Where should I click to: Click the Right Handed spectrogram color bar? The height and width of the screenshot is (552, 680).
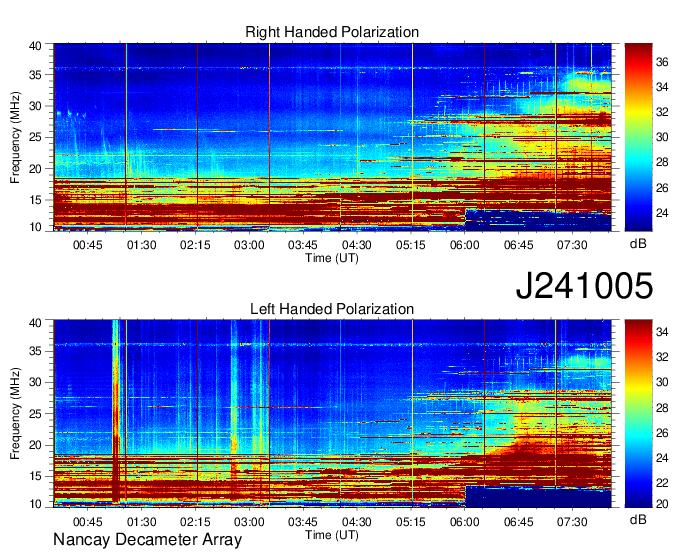(638, 137)
